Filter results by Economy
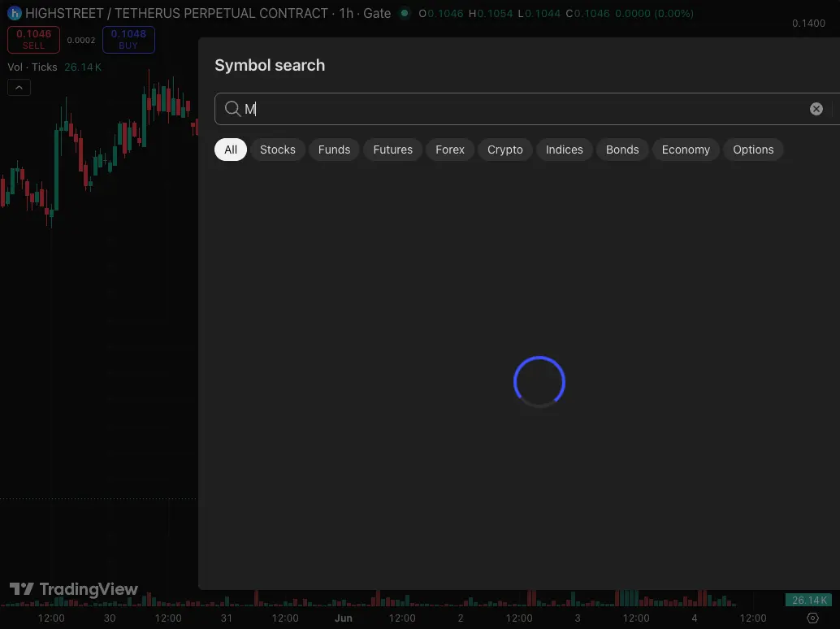 [686, 150]
